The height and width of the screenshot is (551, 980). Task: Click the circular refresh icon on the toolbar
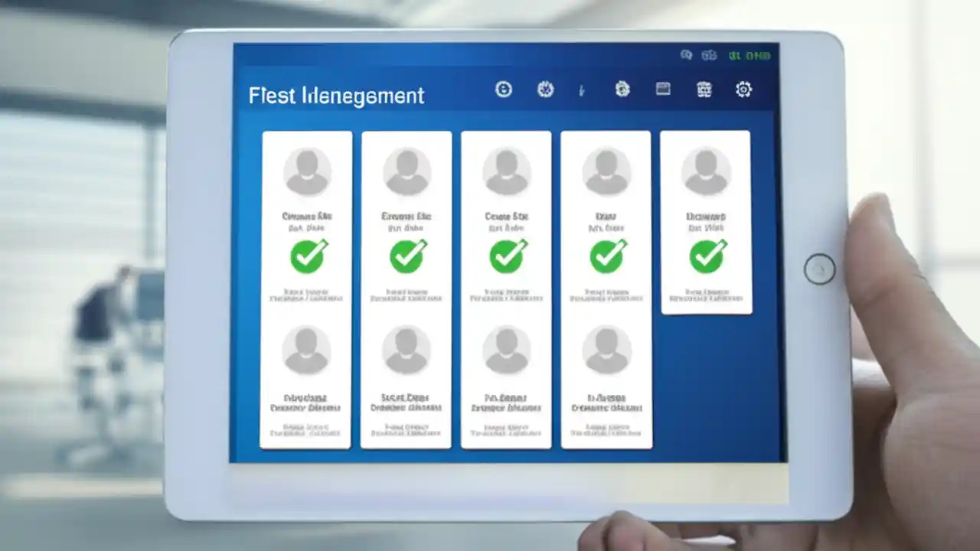point(504,90)
